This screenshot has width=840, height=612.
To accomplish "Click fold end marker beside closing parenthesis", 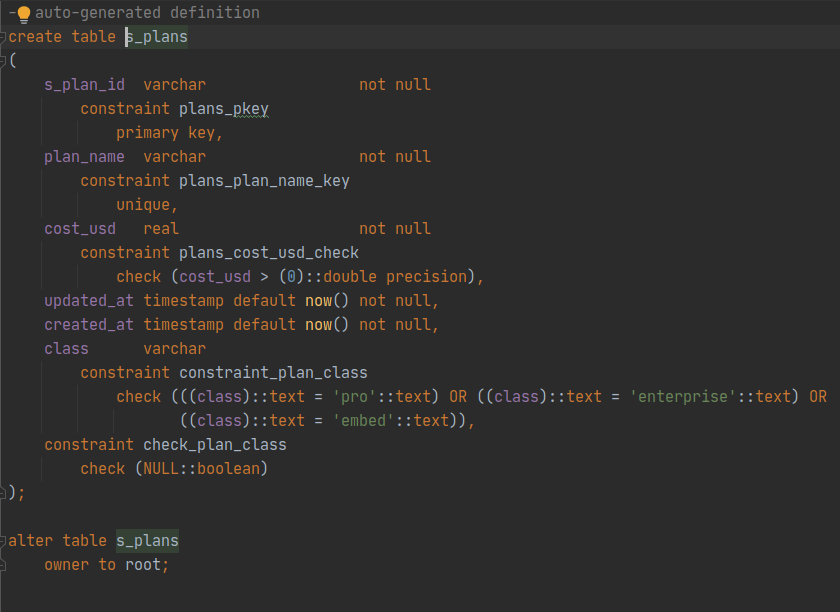I will point(4,492).
